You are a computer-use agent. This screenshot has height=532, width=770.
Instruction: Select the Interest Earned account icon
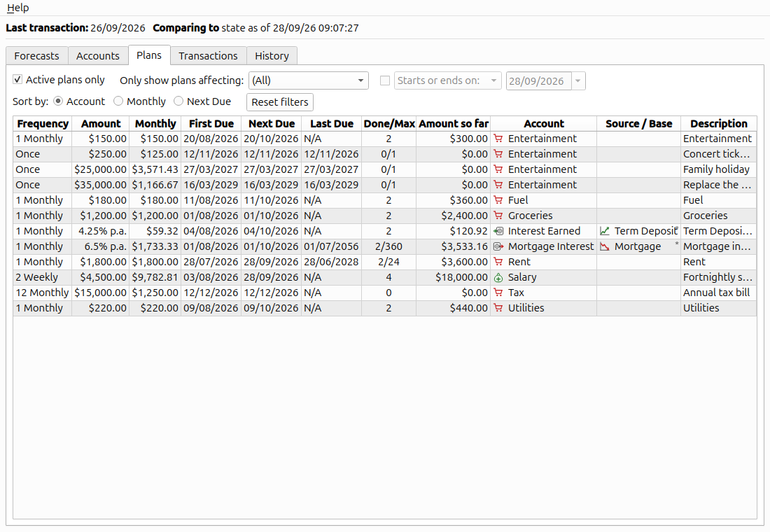pyautogui.click(x=498, y=231)
